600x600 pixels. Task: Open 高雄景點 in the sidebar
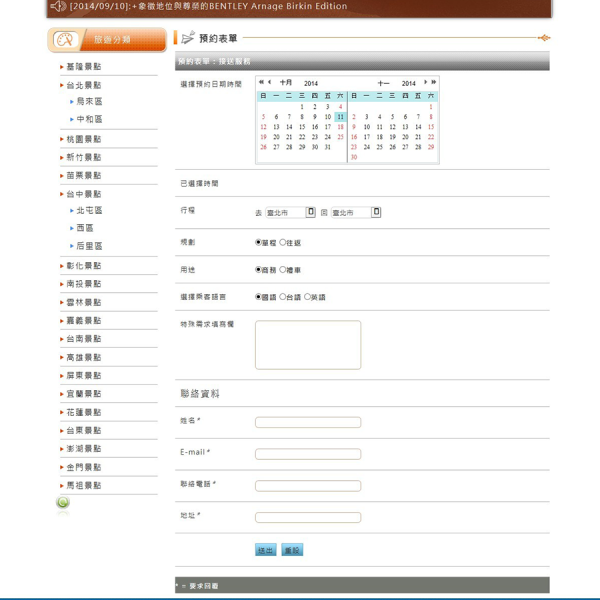(x=84, y=357)
